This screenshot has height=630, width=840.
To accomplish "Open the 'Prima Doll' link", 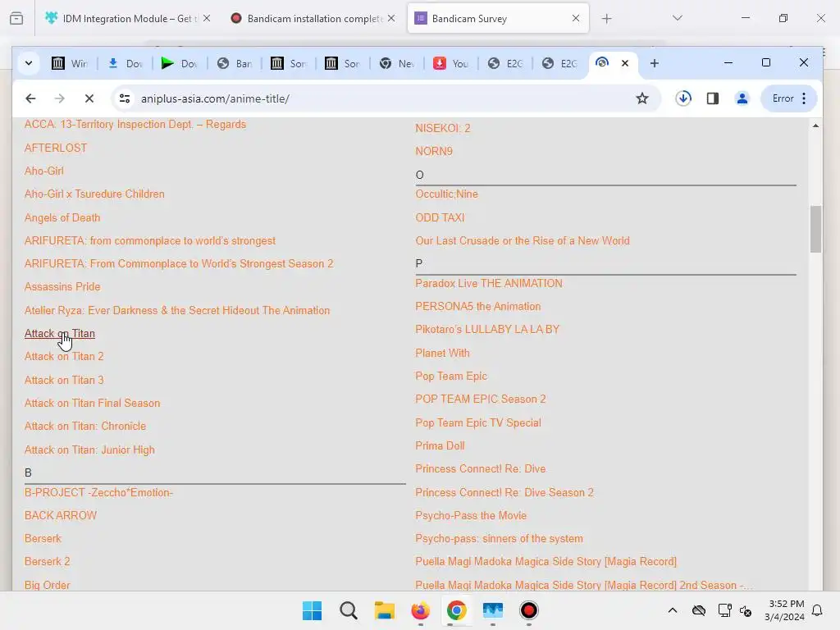I will 440,445.
